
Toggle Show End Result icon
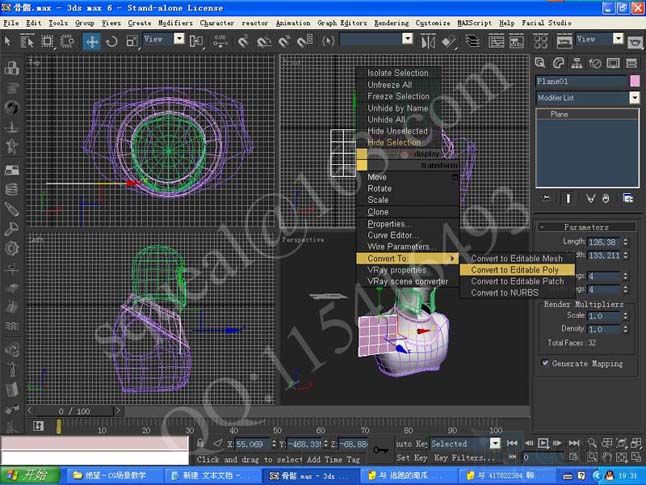click(568, 199)
